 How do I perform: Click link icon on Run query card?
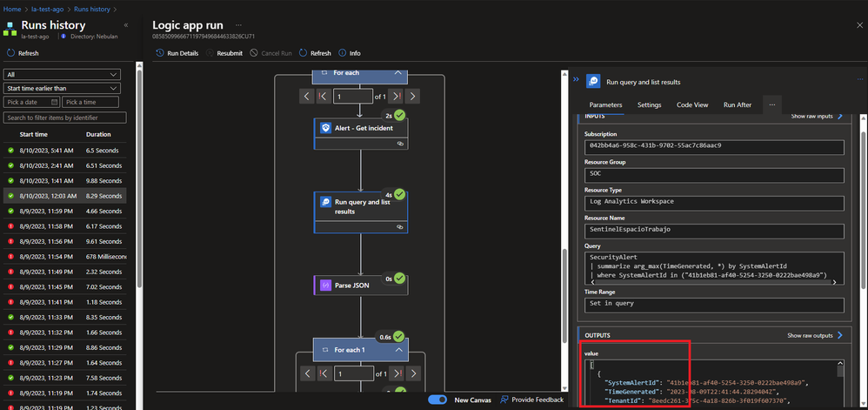(x=400, y=227)
